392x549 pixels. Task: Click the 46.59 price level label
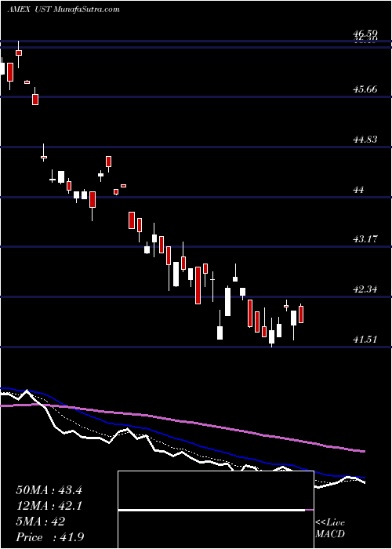[x=365, y=34]
